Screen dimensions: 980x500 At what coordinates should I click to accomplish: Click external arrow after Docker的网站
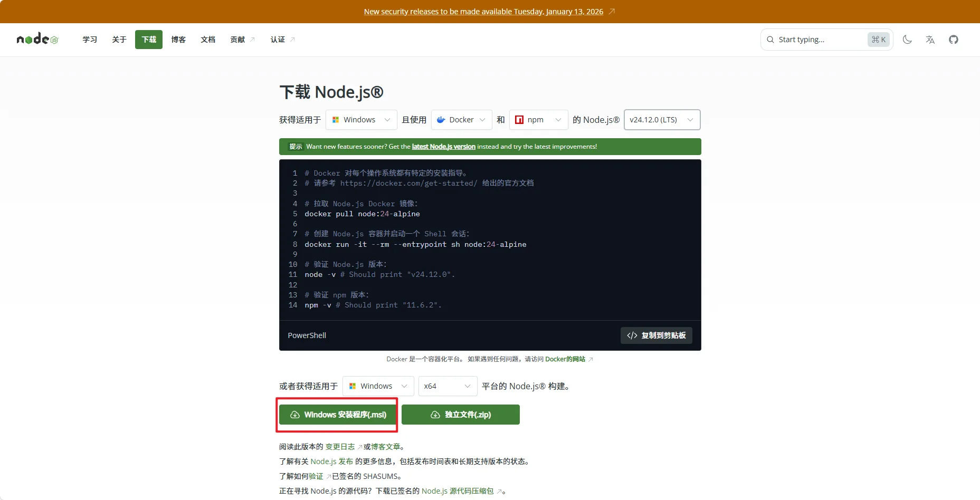pyautogui.click(x=591, y=359)
